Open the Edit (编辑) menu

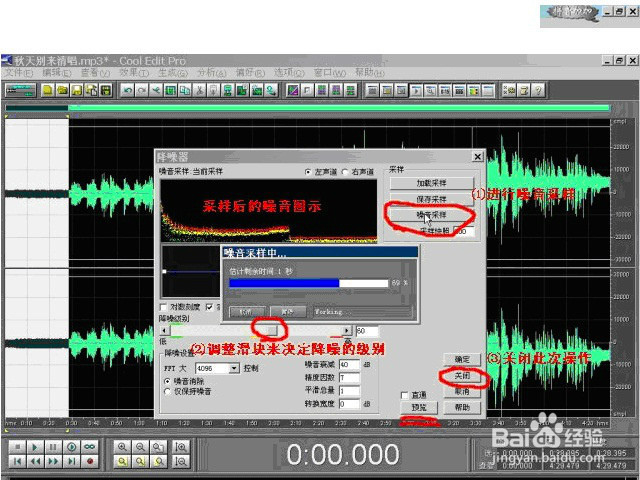[57, 73]
